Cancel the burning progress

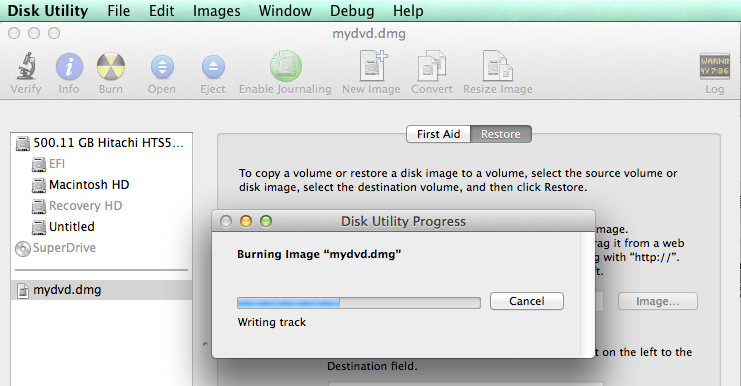tap(526, 301)
